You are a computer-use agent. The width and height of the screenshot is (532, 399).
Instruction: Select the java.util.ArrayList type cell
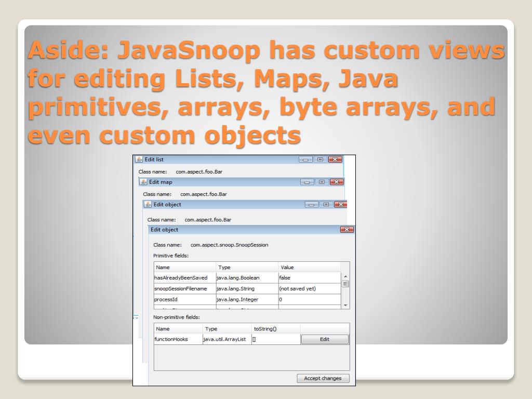click(228, 339)
